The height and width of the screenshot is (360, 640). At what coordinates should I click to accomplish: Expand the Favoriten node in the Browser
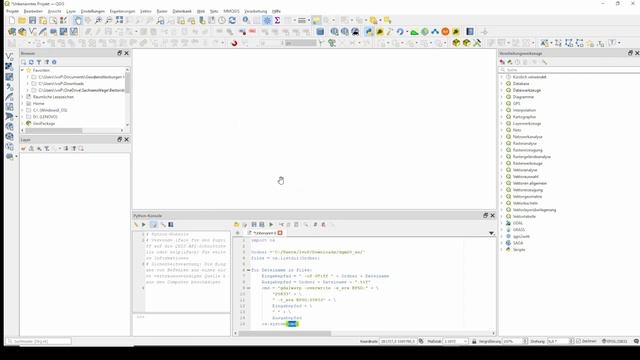(x=22, y=71)
